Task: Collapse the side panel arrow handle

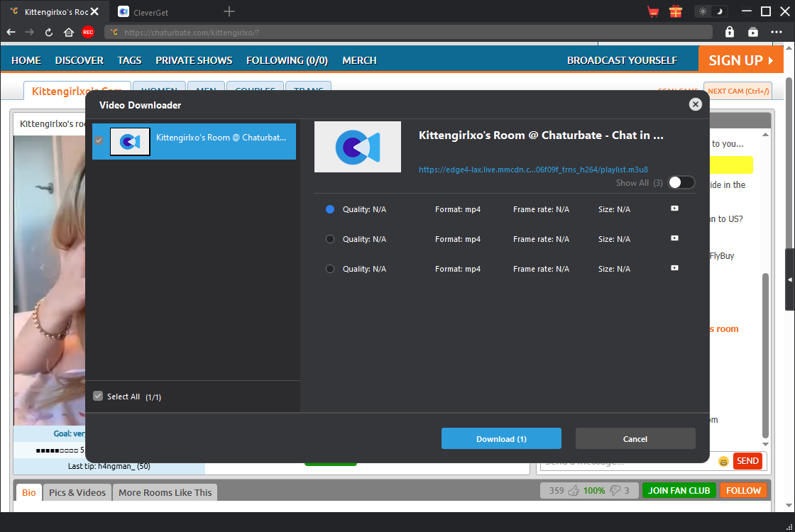Action: pos(789,279)
